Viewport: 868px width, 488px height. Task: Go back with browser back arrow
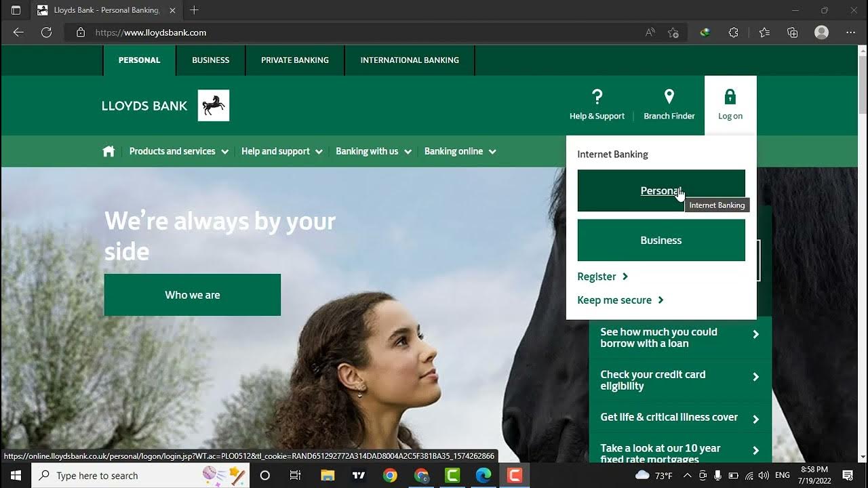coord(18,33)
